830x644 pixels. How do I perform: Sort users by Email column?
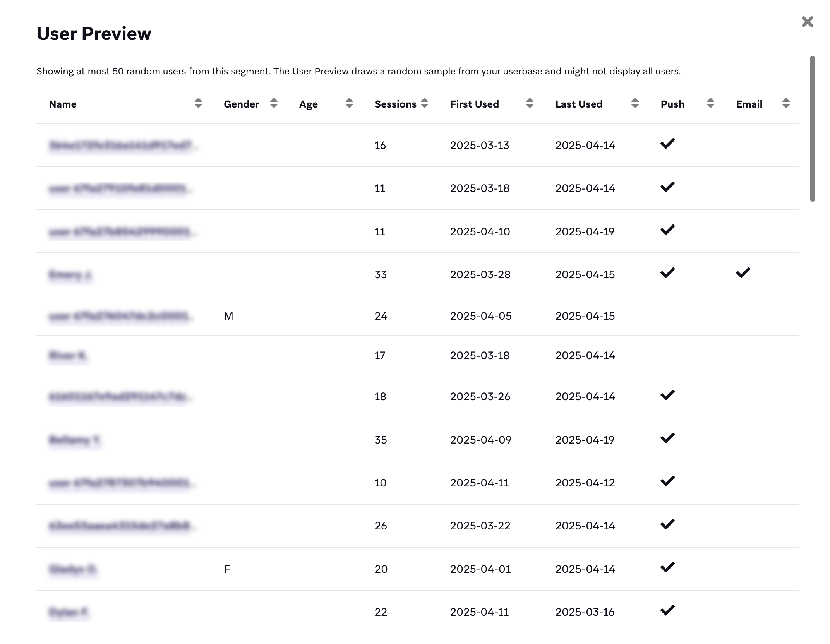pos(786,104)
